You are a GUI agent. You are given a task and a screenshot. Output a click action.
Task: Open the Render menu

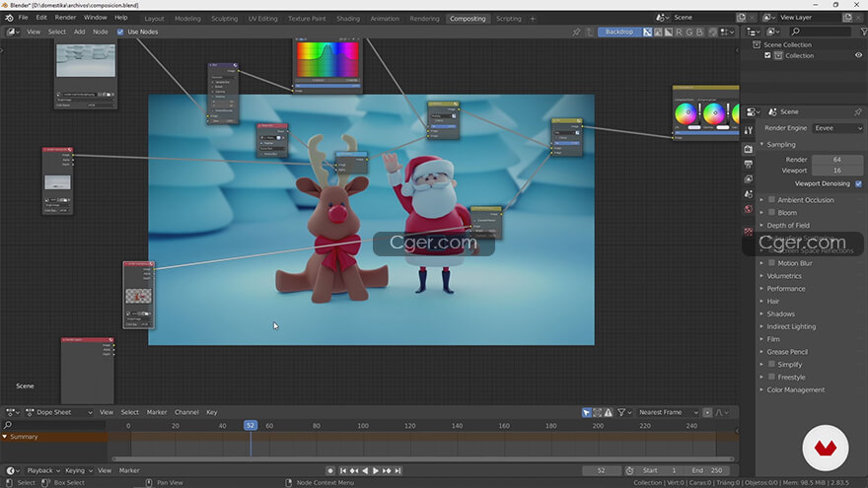(x=65, y=18)
